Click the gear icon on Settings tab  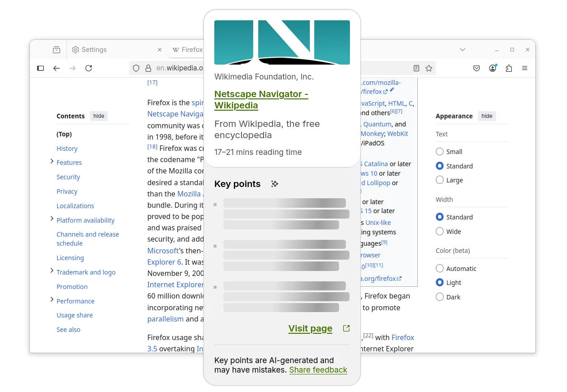[x=76, y=50]
